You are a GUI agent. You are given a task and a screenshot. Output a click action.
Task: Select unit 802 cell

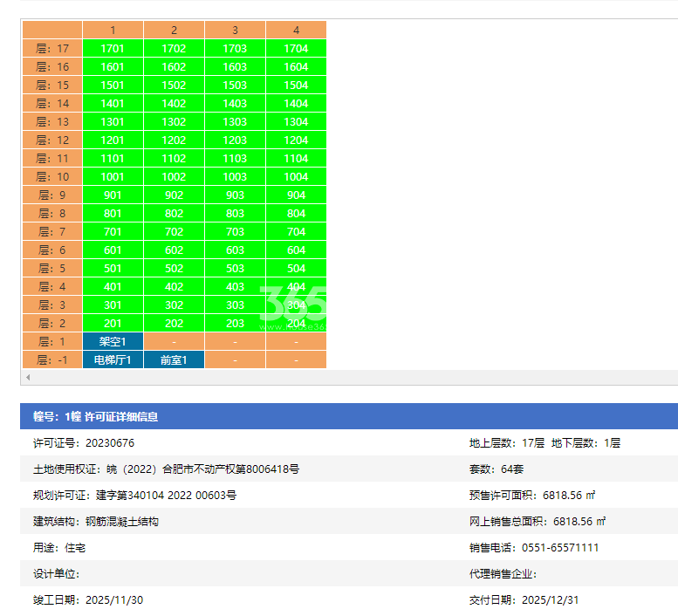(174, 213)
